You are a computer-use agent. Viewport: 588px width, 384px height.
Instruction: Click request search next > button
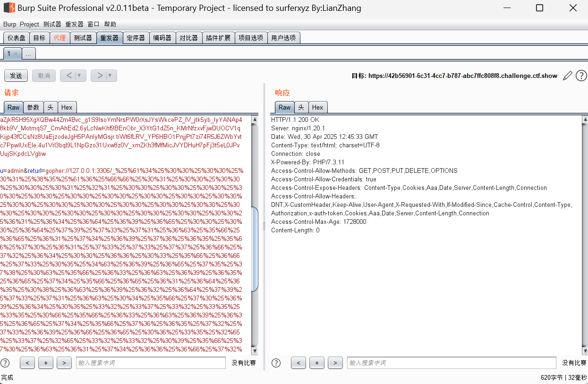tap(64, 363)
